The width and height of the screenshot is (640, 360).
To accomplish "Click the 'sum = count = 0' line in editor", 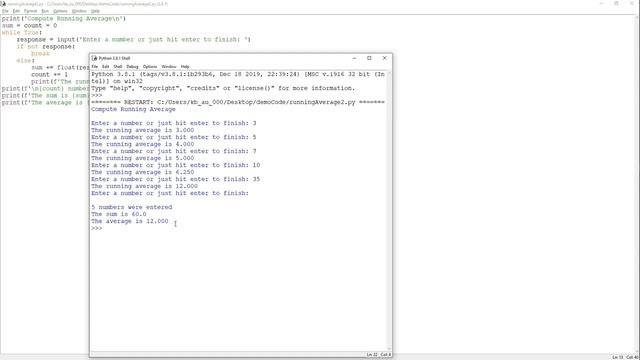I will (29, 25).
